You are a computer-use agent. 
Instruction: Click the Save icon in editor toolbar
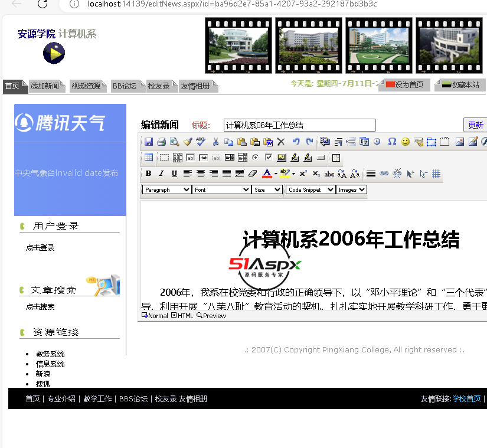tap(149, 142)
